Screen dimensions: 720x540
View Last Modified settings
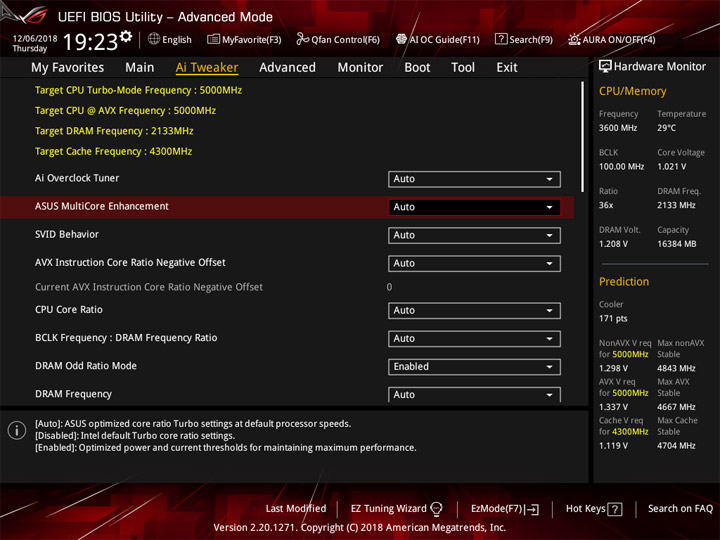[296, 509]
